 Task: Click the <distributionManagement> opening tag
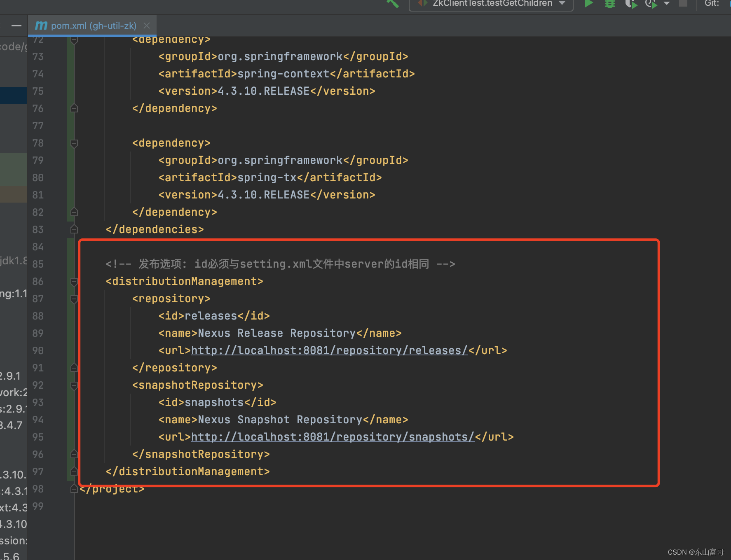click(184, 281)
